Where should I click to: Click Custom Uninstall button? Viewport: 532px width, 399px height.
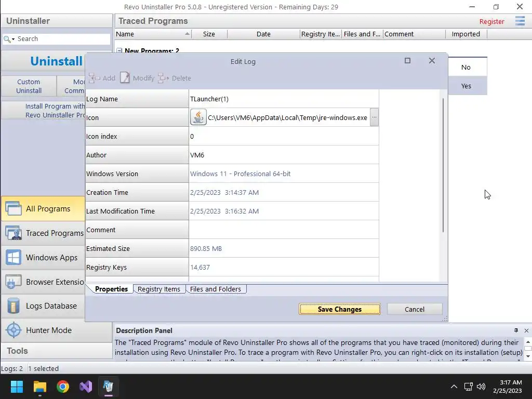[x=29, y=86]
